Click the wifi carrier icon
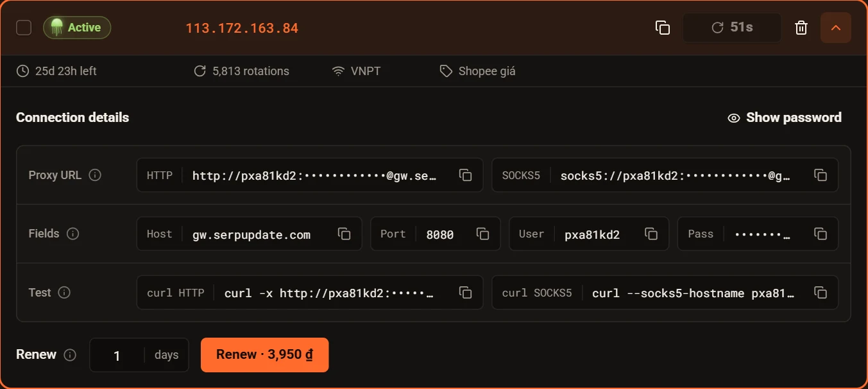 (338, 71)
